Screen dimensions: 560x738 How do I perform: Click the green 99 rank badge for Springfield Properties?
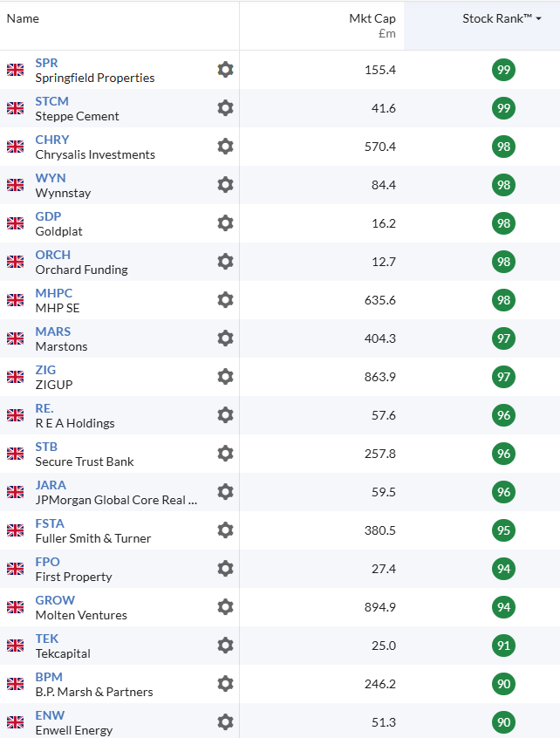pyautogui.click(x=503, y=70)
